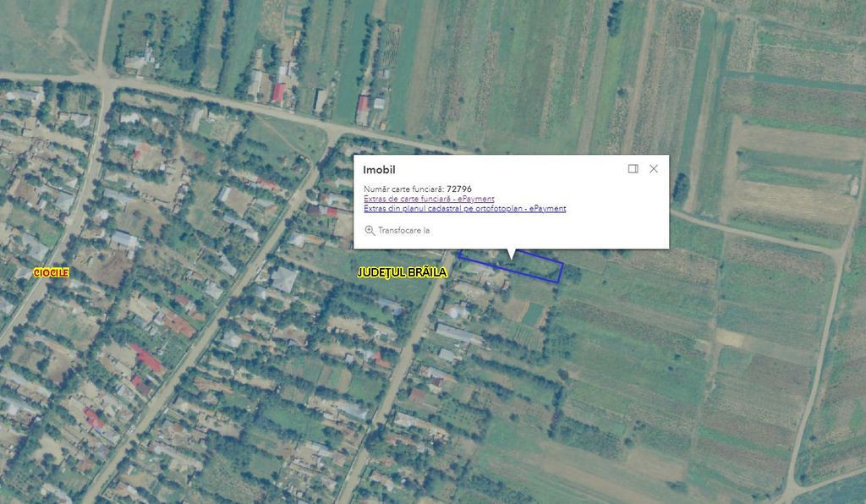Click the long gray-roofed building below parcel
The width and height of the screenshot is (866, 504).
pyautogui.click(x=459, y=334)
